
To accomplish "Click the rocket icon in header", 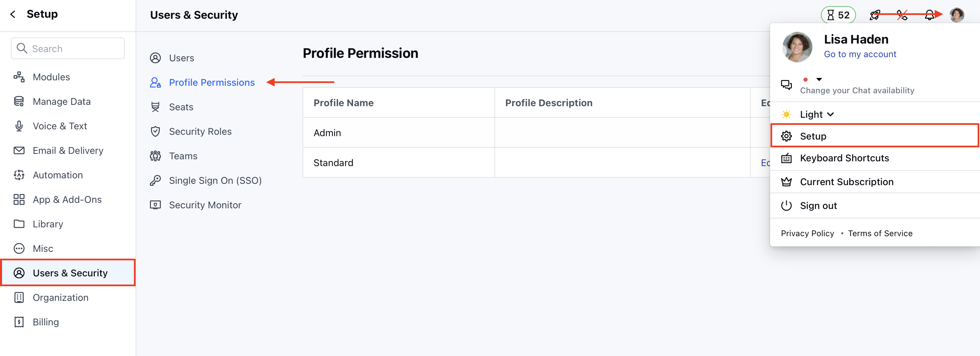I will click(x=875, y=15).
